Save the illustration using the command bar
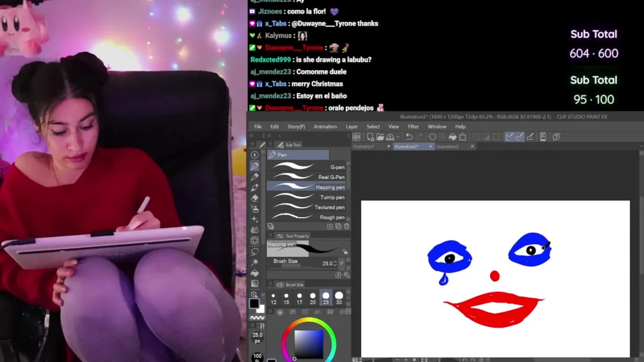The image size is (644, 362). (x=390, y=137)
